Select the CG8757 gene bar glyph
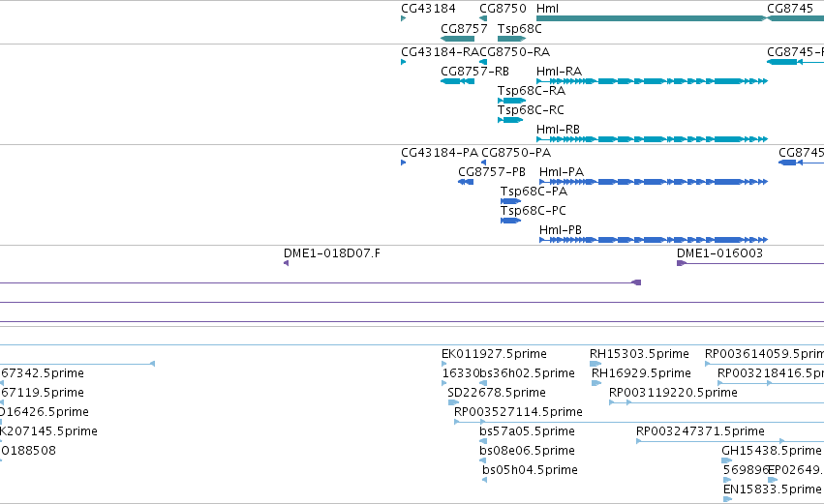 click(x=457, y=39)
